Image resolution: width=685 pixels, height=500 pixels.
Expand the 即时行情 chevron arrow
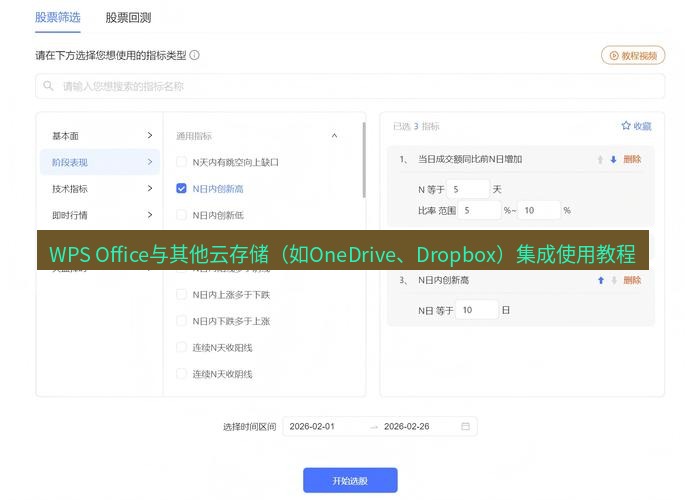coord(150,214)
